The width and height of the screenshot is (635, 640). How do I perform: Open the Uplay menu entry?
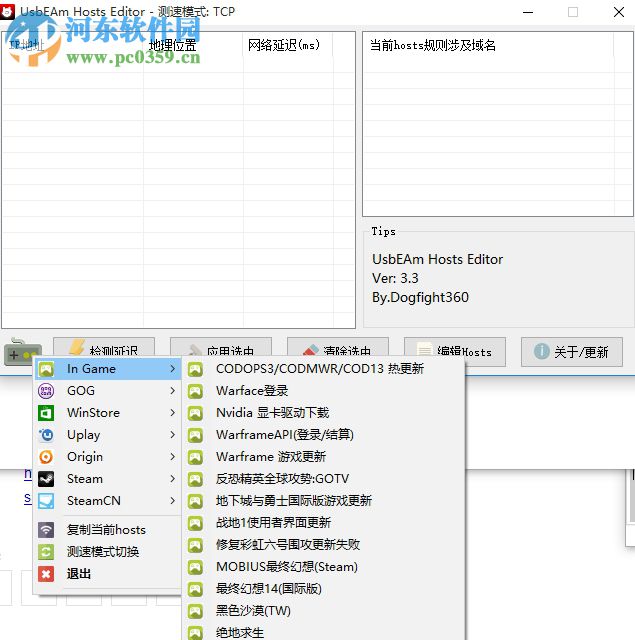(108, 435)
